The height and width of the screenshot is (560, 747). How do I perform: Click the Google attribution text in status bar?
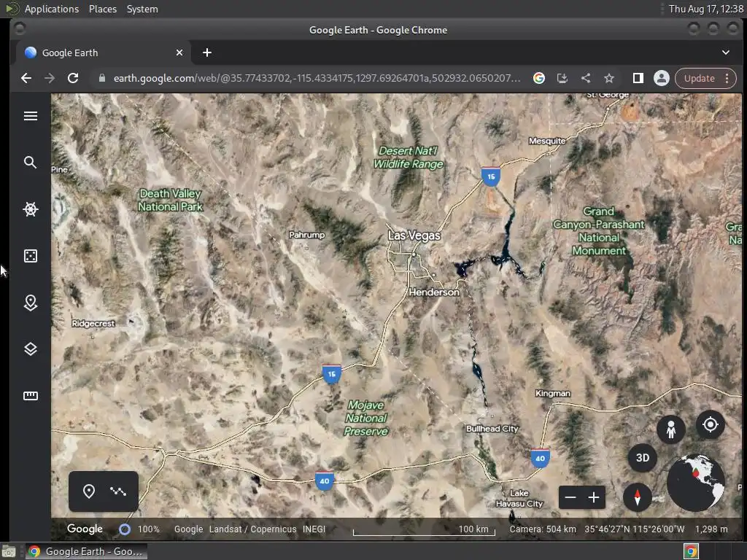click(x=188, y=529)
